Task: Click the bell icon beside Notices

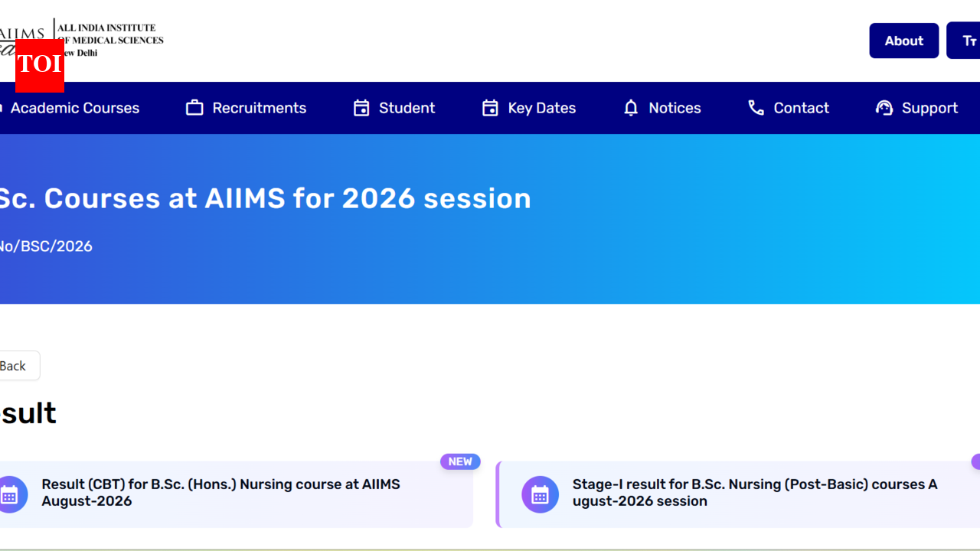Action: (x=631, y=108)
